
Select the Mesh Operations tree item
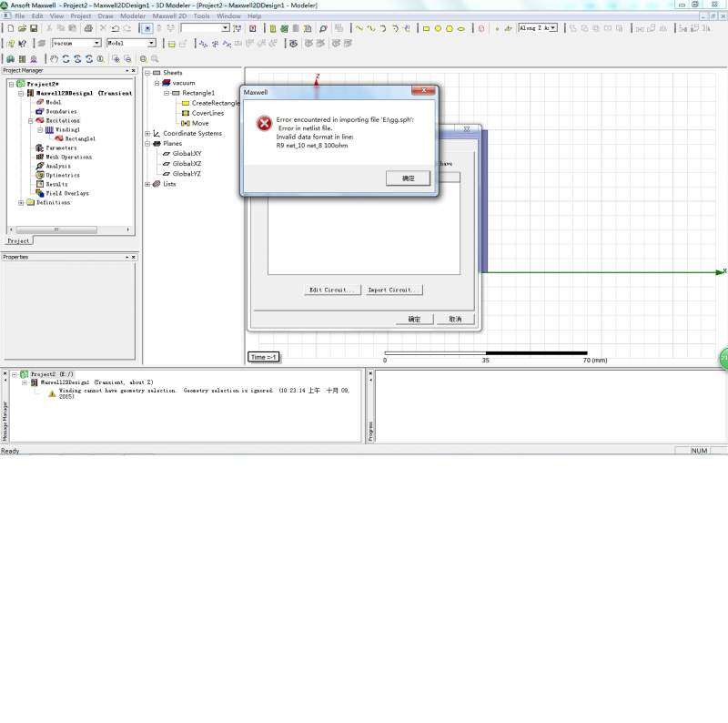coord(64,157)
